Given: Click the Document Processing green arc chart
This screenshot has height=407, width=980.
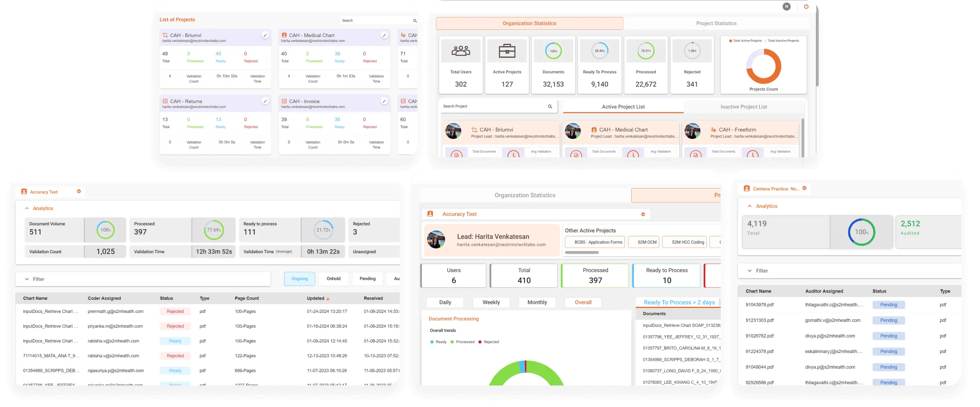Looking at the screenshot, I should [526, 373].
